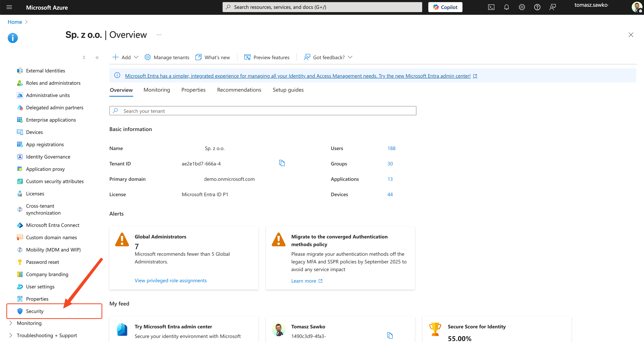Viewport: 644px width, 342px height.
Task: Open the Microsoft Entra admin center banner link
Action: [x=298, y=76]
